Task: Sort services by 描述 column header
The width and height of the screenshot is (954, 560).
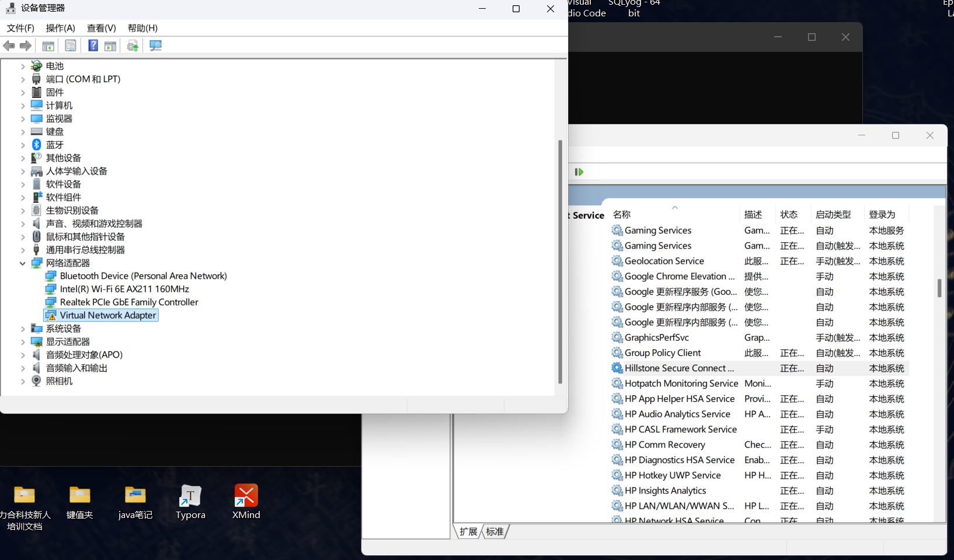Action: click(757, 214)
